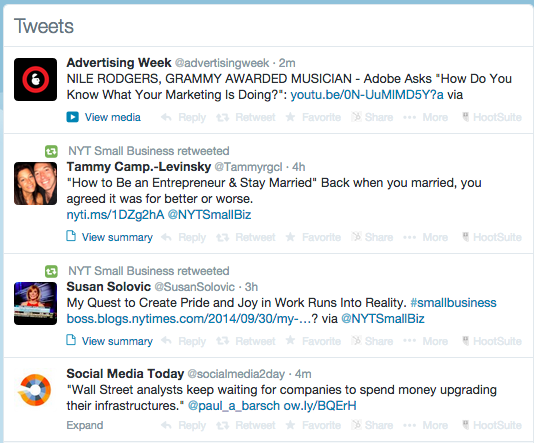Open More menu on Susan Solovic tweet

coord(425,341)
